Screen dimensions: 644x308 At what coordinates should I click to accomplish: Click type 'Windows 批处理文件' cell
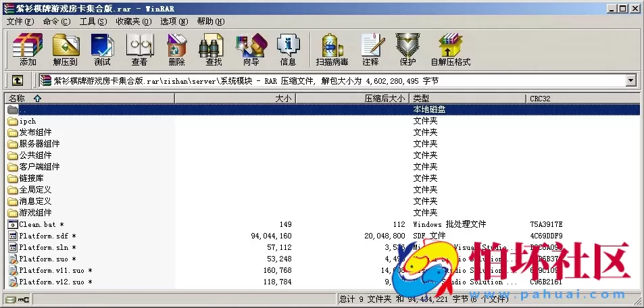[449, 224]
